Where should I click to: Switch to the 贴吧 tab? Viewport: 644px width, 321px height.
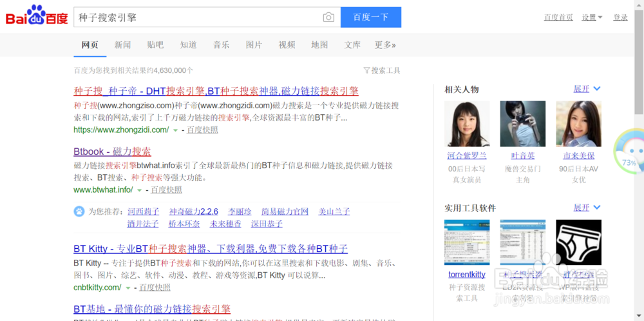coord(155,45)
